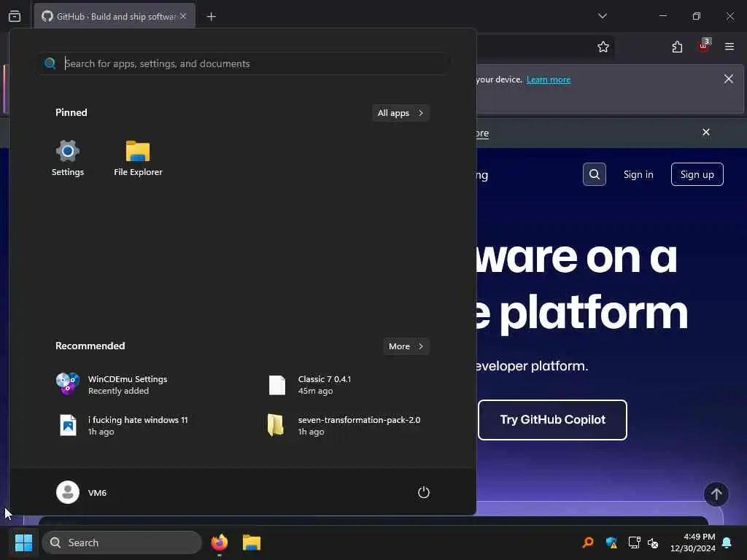The image size is (747, 560).
Task: Open the power options button
Action: [x=424, y=492]
